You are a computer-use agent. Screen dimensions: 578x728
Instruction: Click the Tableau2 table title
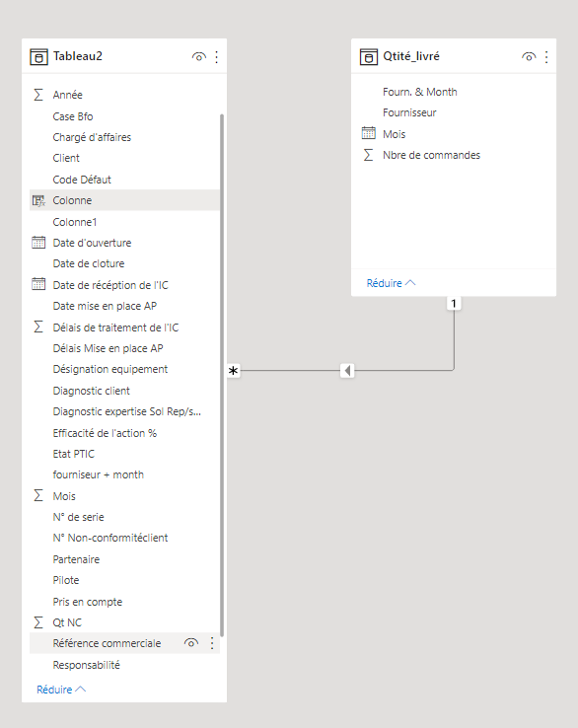click(78, 56)
